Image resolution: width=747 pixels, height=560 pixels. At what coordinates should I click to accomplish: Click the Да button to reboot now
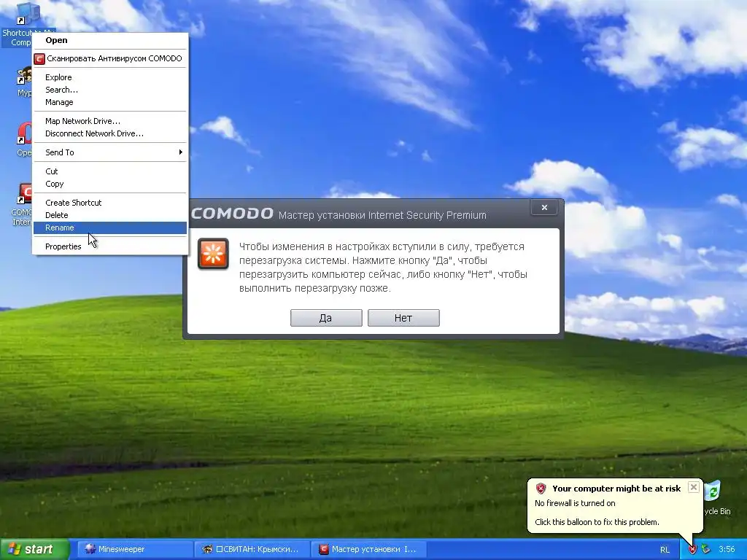tap(326, 318)
